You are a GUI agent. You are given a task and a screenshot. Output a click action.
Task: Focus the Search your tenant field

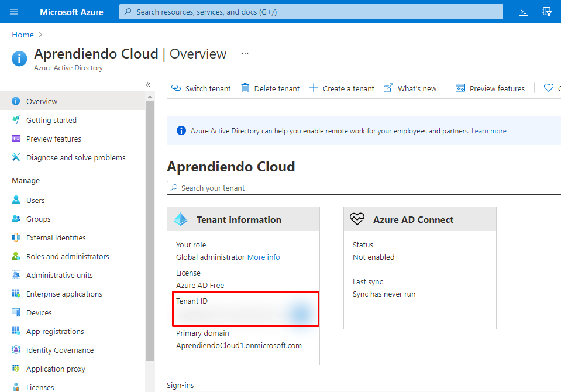coord(364,188)
